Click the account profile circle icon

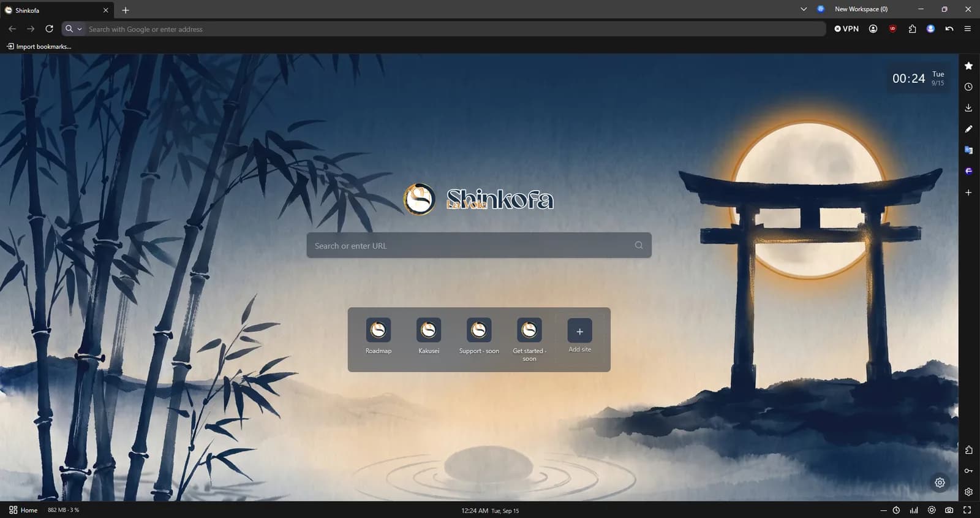[x=873, y=29]
